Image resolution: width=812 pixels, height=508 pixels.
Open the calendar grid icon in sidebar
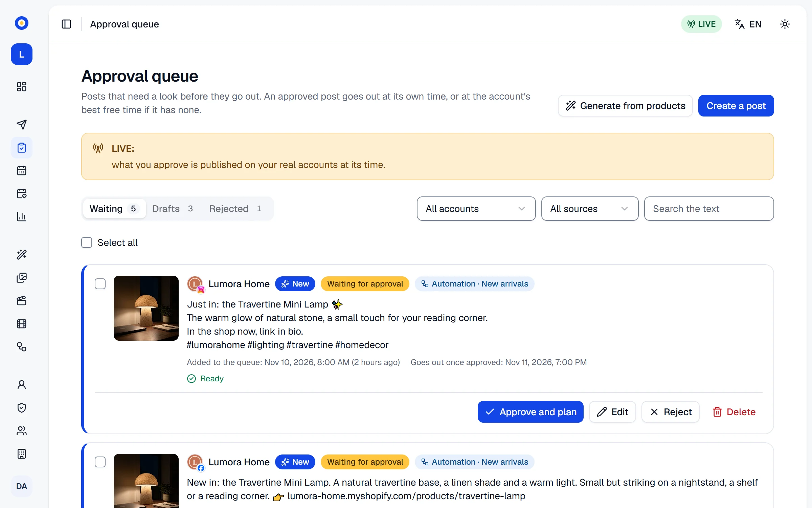22,170
